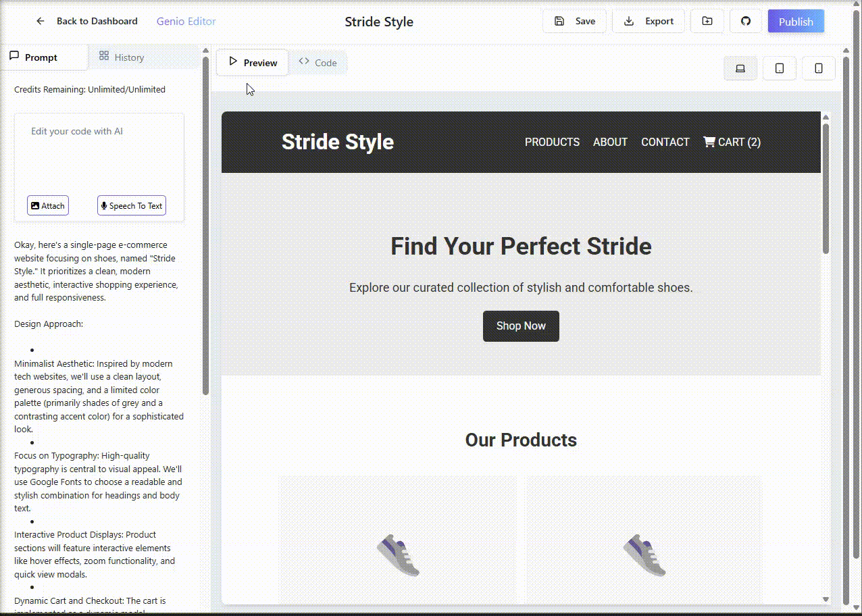Export the project

point(649,21)
